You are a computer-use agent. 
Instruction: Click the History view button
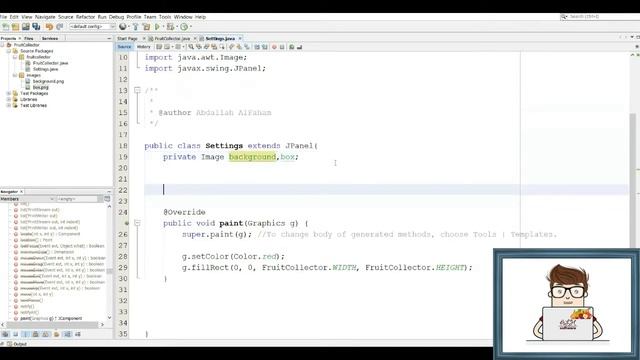click(143, 47)
